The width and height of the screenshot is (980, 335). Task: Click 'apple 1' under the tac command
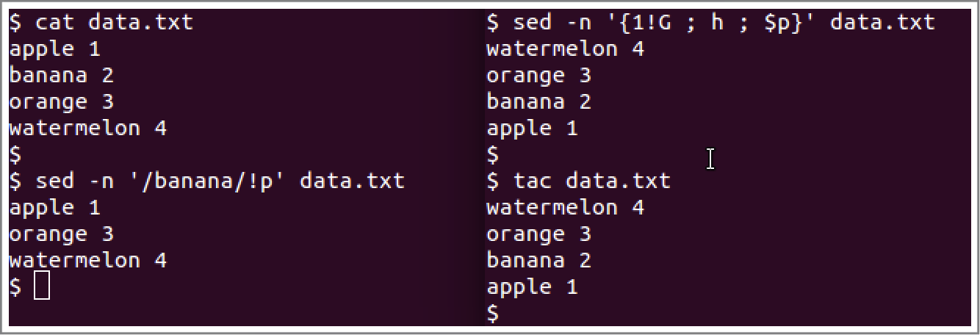(x=533, y=287)
